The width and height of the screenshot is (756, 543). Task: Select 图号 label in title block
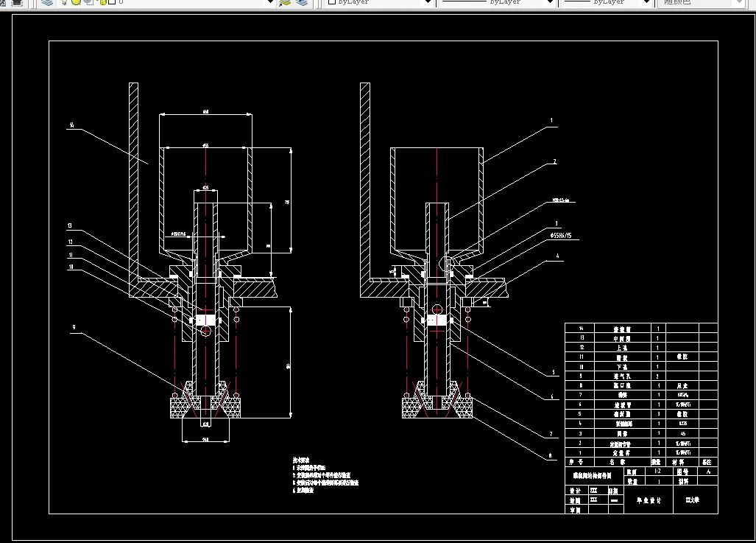coord(682,472)
